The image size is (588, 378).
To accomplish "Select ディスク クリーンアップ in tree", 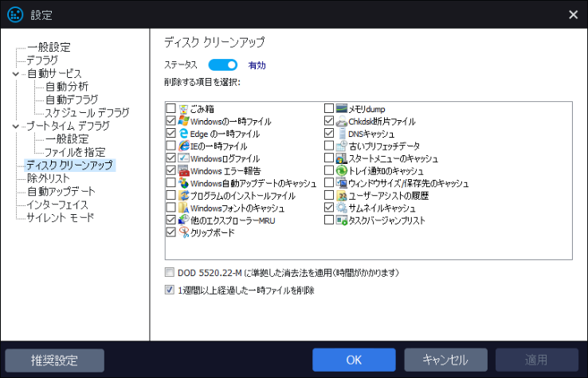I will [x=70, y=166].
